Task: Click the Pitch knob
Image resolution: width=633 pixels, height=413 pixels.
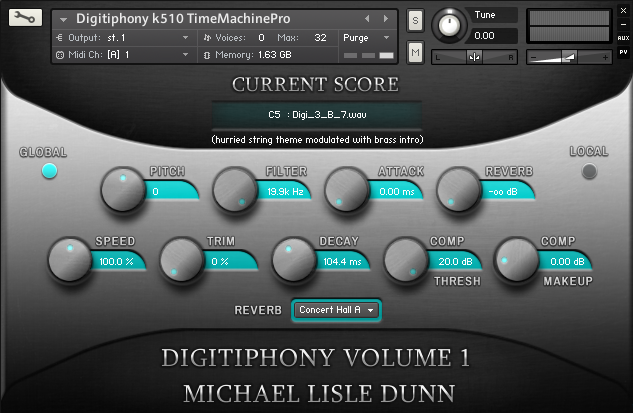Action: pos(123,190)
